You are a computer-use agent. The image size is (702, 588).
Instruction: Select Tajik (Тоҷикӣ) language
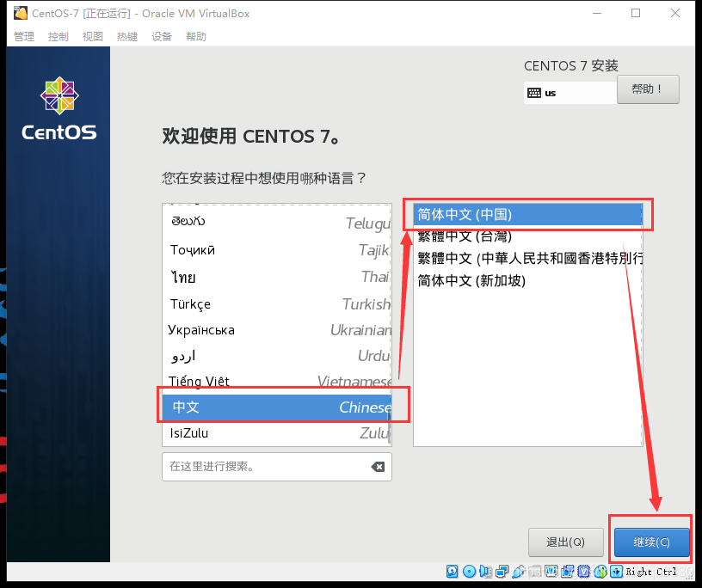[x=276, y=249]
